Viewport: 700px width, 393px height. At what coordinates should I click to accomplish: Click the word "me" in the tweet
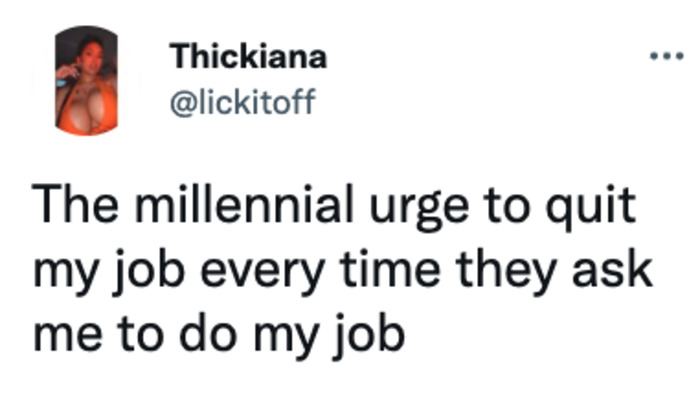point(68,337)
